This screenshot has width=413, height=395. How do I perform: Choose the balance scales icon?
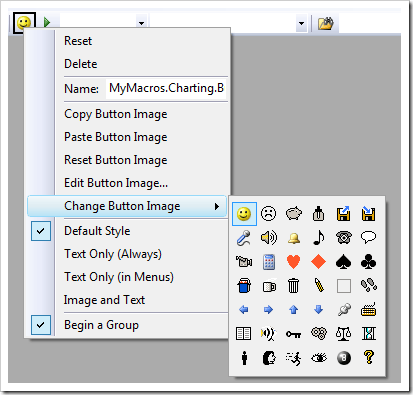[x=343, y=334]
